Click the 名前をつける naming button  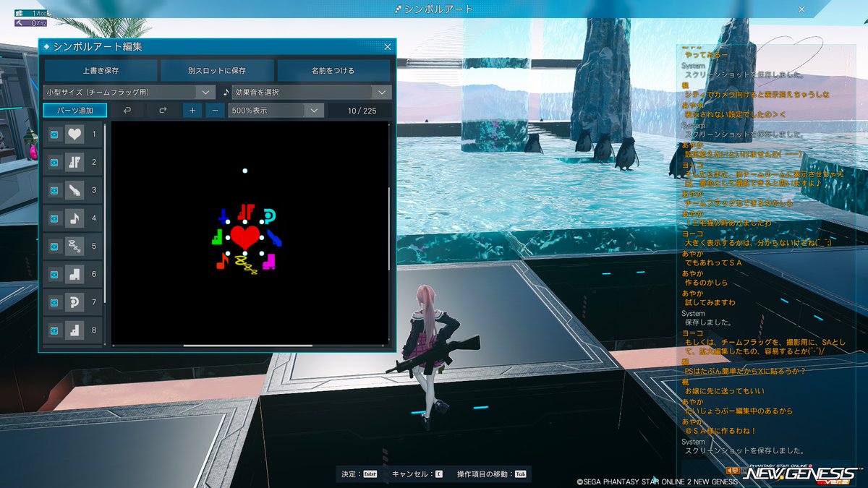coord(333,71)
